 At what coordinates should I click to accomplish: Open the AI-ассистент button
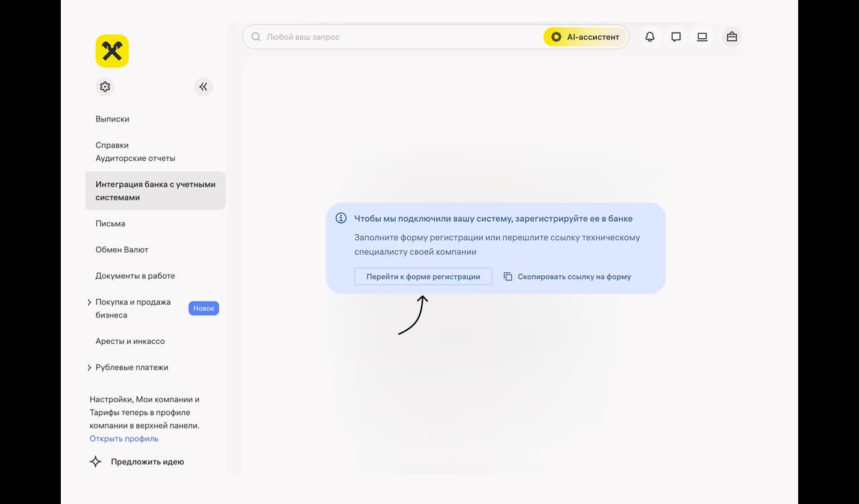point(586,37)
